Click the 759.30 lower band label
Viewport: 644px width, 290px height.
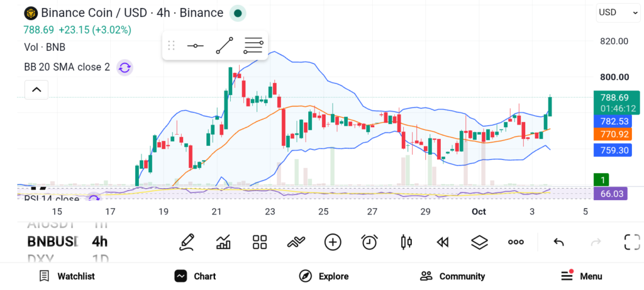613,150
